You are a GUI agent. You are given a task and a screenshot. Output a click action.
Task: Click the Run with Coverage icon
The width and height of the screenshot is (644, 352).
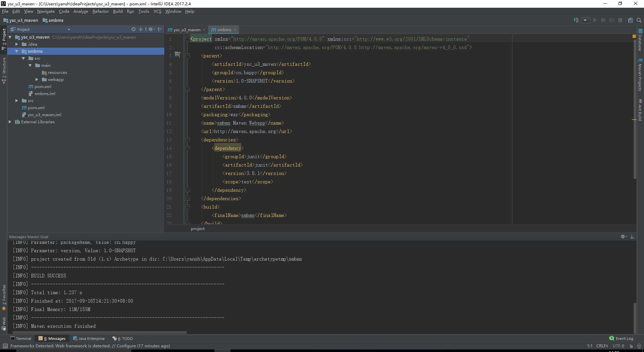point(611,20)
